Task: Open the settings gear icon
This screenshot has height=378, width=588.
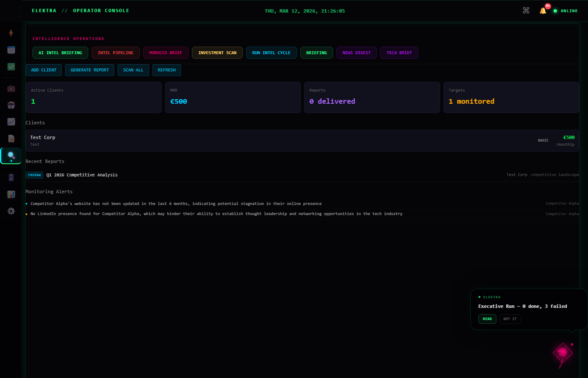Action: 11,211
